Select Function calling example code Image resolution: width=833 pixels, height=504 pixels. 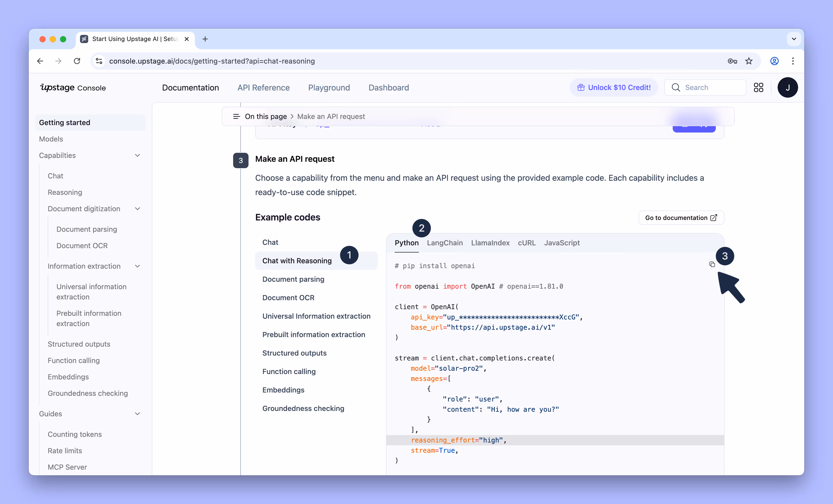[x=289, y=371]
